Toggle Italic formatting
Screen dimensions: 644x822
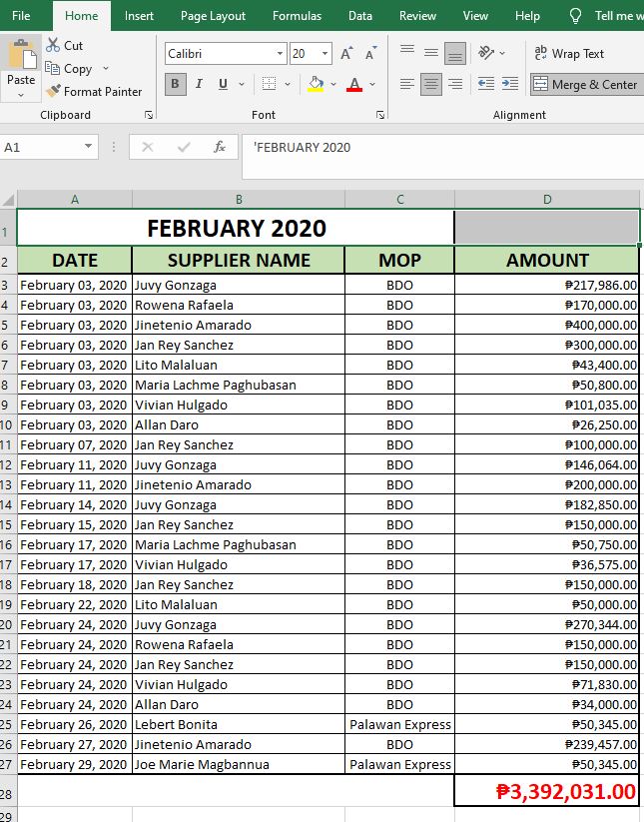tap(199, 84)
